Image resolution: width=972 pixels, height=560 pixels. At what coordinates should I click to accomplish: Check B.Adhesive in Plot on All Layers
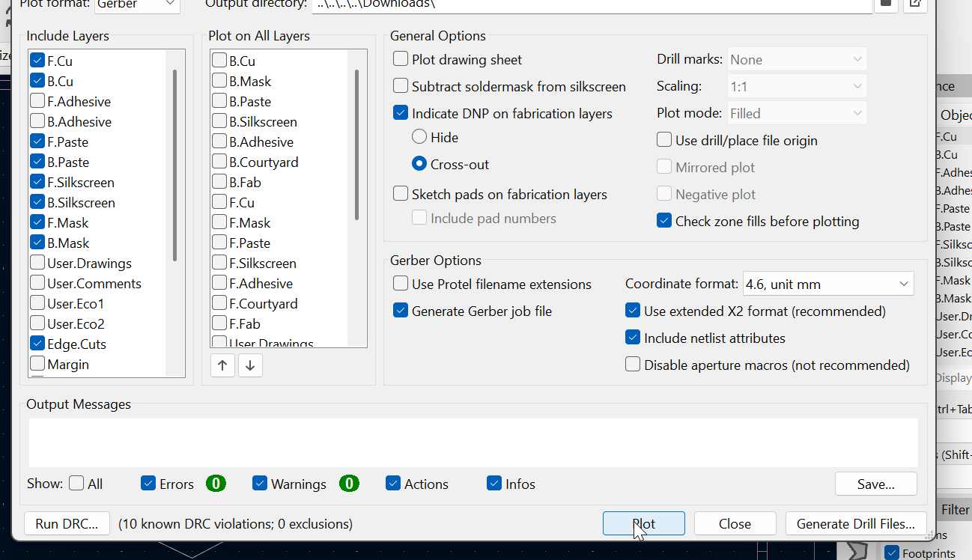[219, 141]
